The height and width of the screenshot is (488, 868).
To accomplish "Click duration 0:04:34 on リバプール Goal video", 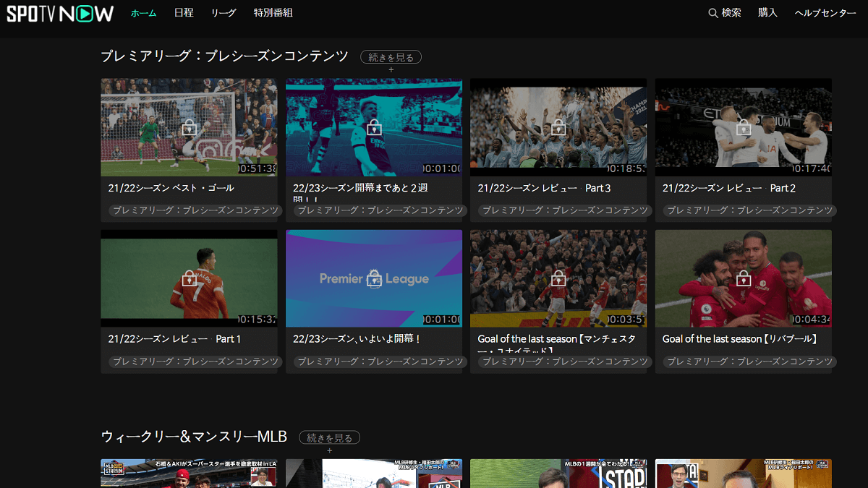I will tap(812, 319).
